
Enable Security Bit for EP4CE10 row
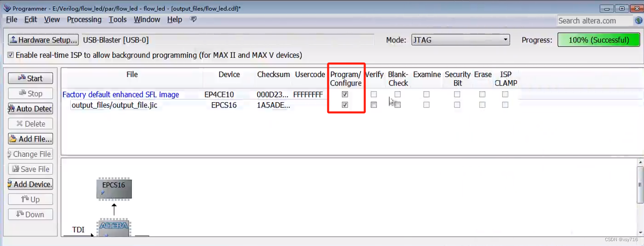pos(457,94)
